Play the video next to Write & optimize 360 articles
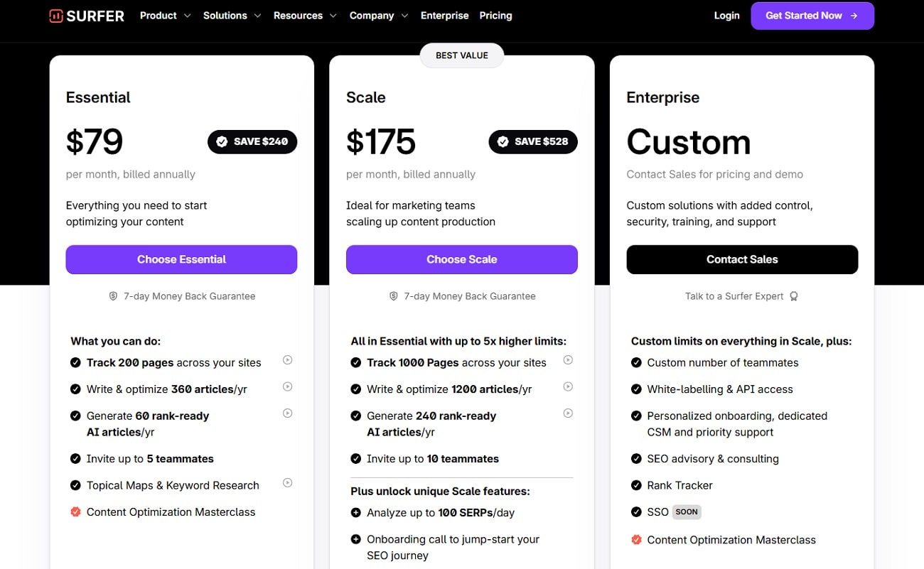924x569 pixels. 287,386
